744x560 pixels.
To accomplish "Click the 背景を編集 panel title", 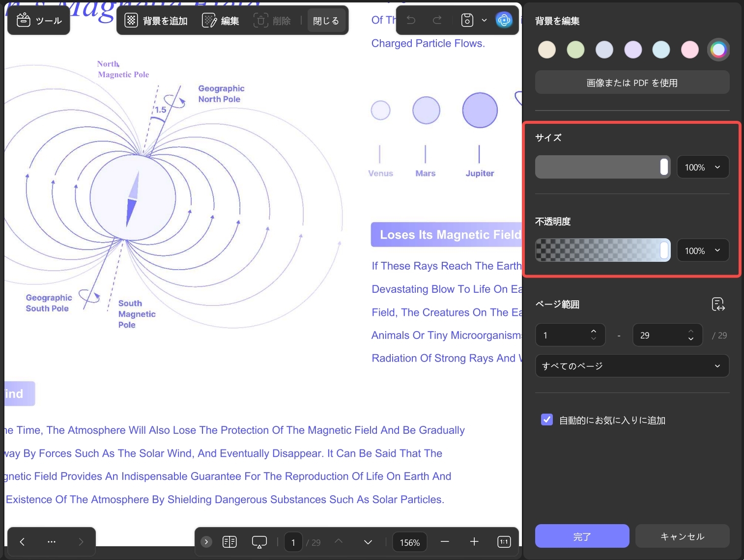I will tap(557, 21).
